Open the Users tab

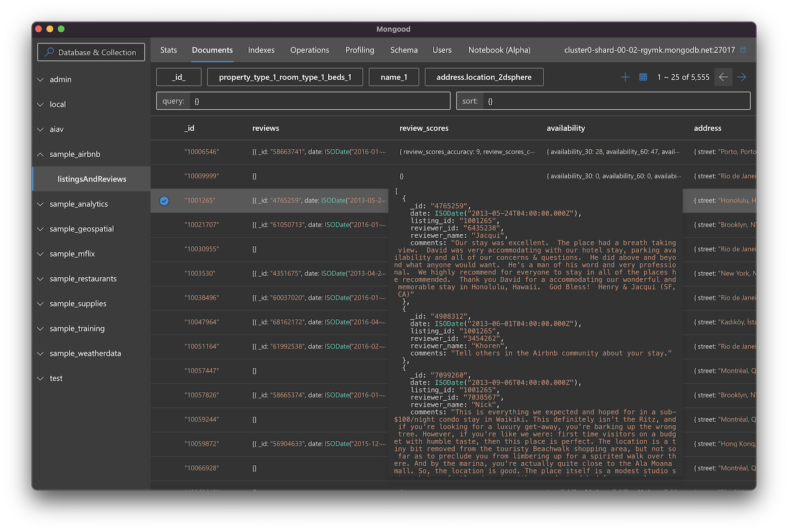pyautogui.click(x=442, y=50)
